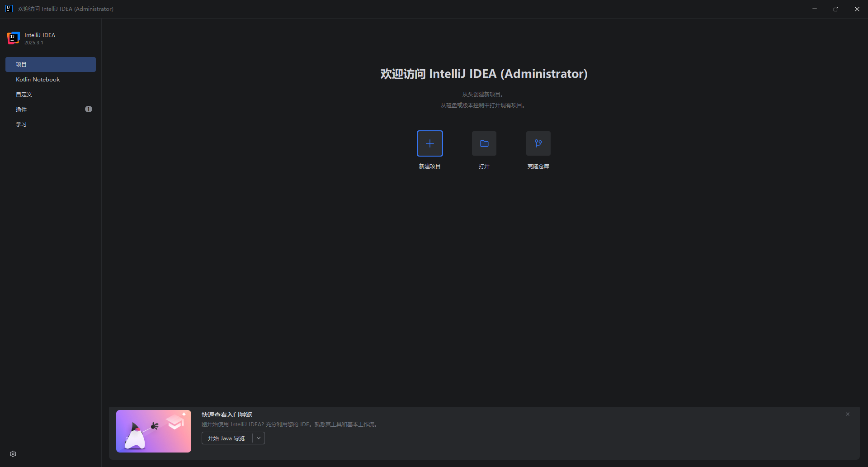Click the IntelliJ icon in title bar
The image size is (868, 467).
click(9, 9)
